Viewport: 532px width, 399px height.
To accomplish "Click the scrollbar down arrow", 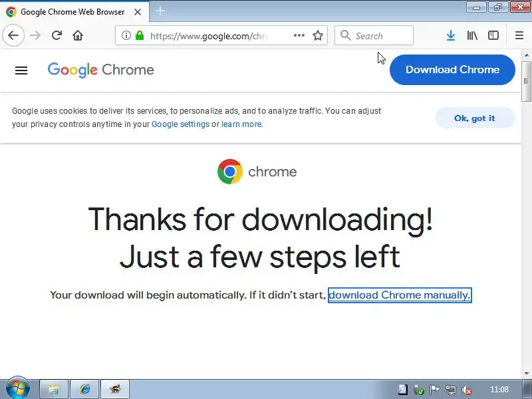I will [x=527, y=373].
